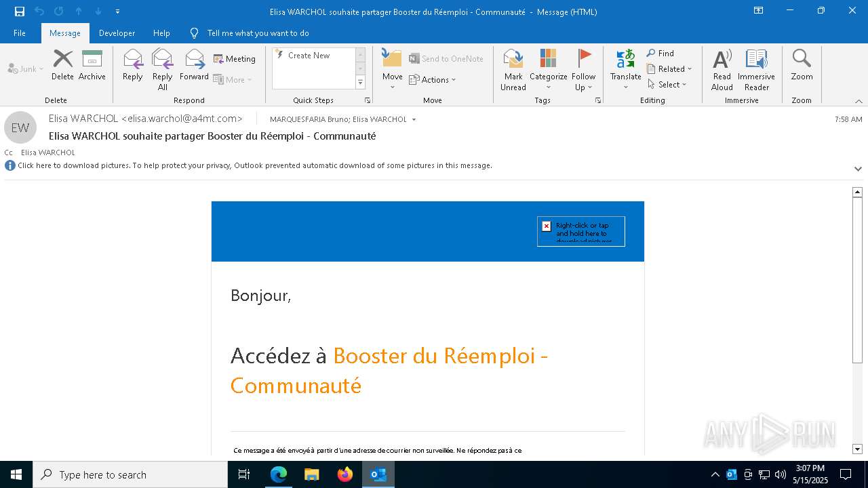The width and height of the screenshot is (868, 488).
Task: Go to previous item with up arrow
Action: pyautogui.click(x=79, y=11)
